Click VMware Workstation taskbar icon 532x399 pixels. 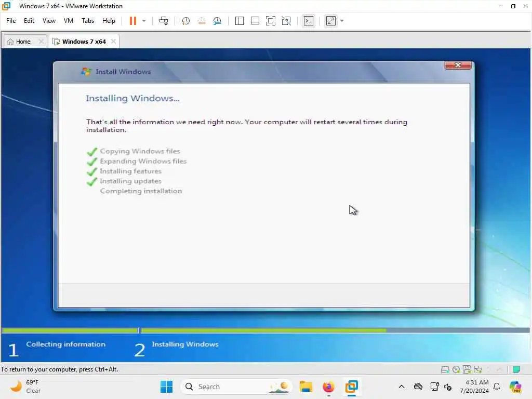[352, 387]
